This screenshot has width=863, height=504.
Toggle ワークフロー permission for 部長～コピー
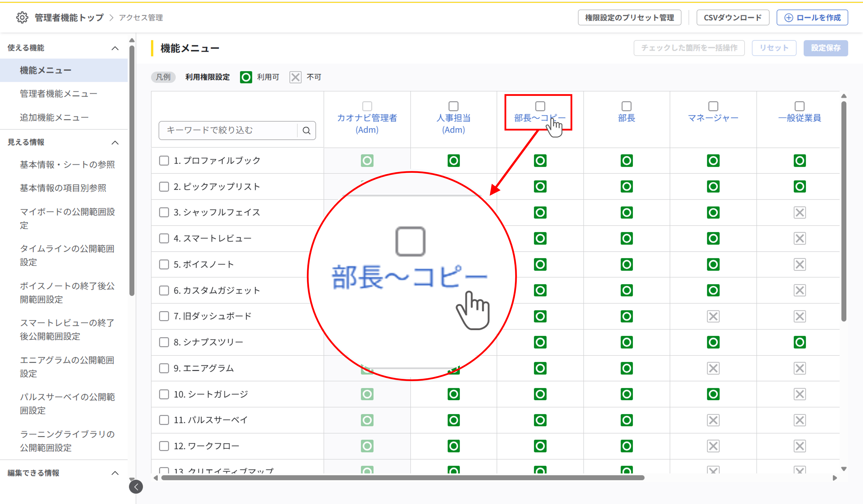[x=540, y=446]
